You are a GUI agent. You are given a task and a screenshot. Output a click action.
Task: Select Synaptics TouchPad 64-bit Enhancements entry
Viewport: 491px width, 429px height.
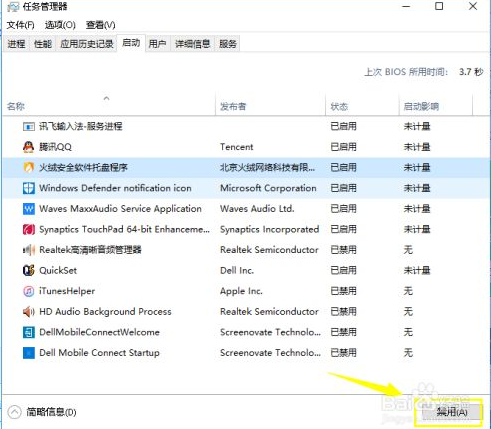tap(125, 229)
